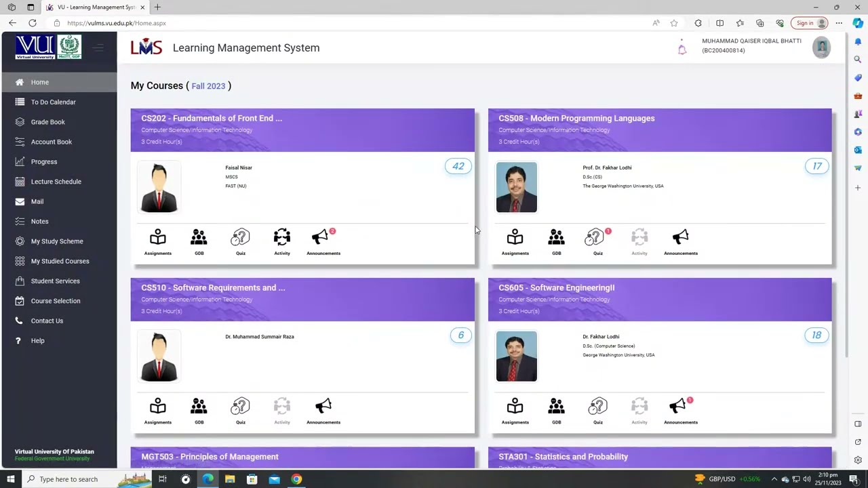Open Quiz for CS510 course
The height and width of the screenshot is (488, 868).
click(x=241, y=411)
